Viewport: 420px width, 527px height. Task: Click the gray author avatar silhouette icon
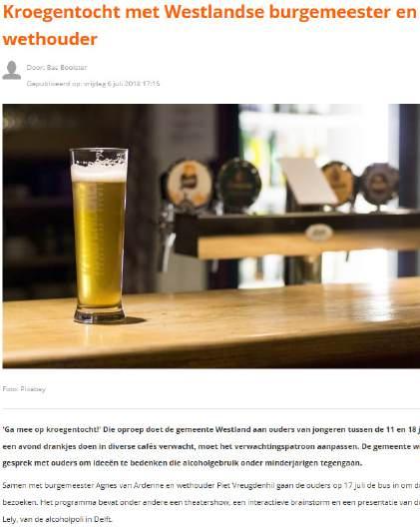coord(11,70)
